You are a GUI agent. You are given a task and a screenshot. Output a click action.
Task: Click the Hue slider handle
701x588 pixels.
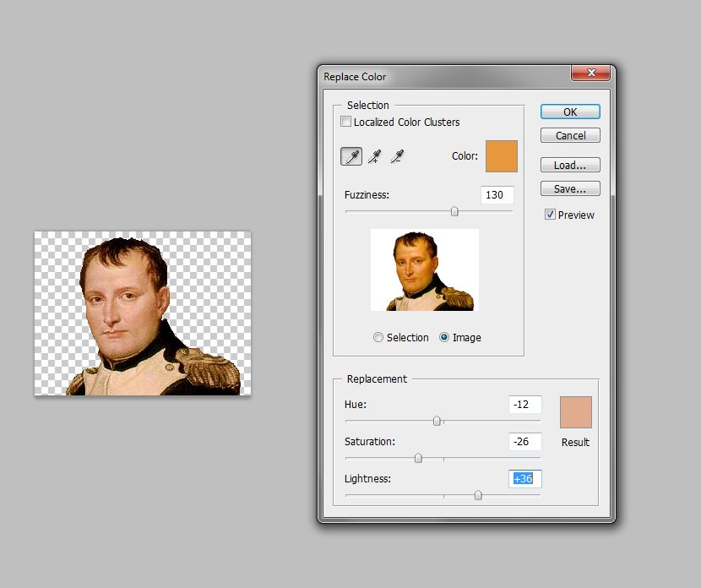coord(437,421)
